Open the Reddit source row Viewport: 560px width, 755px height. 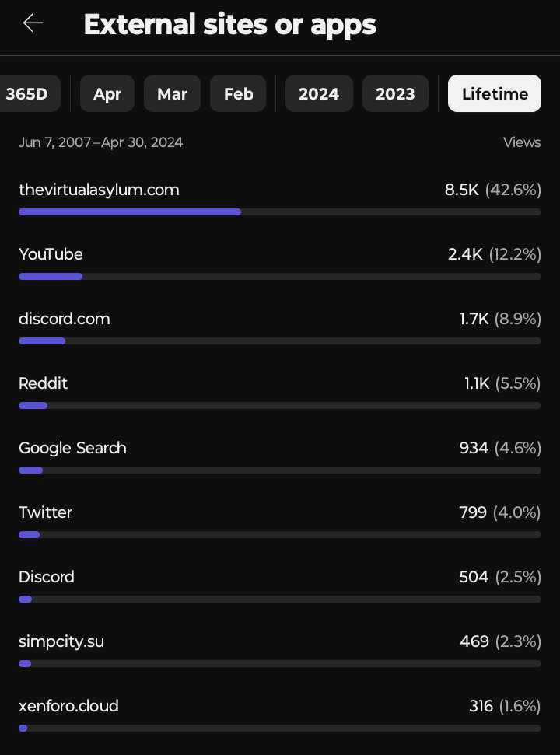coord(280,391)
